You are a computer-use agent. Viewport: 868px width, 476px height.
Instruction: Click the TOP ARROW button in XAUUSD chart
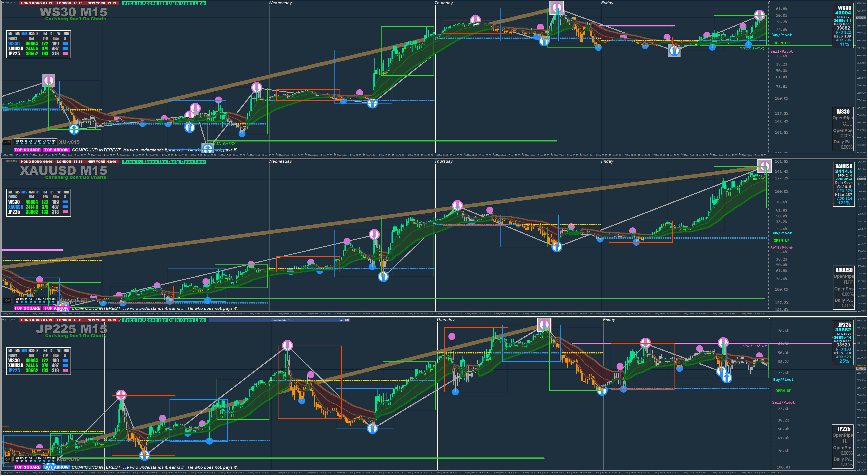56,308
